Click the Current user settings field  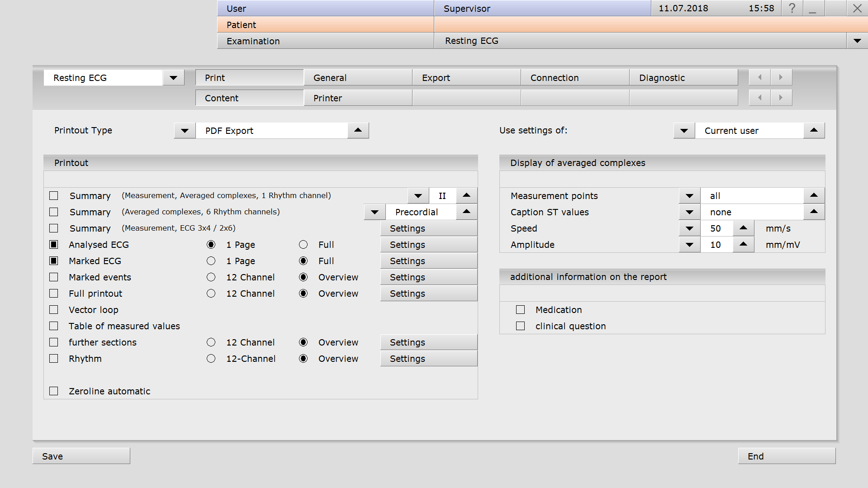point(749,131)
